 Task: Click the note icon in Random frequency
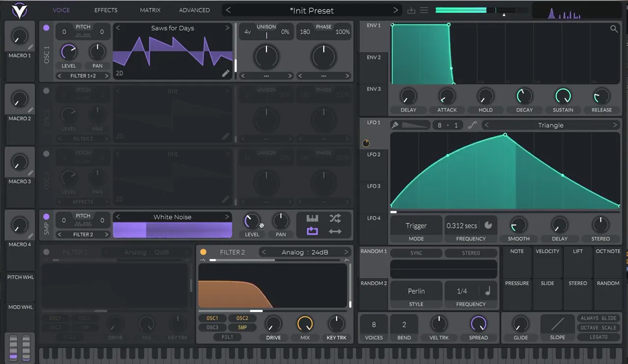tap(488, 291)
